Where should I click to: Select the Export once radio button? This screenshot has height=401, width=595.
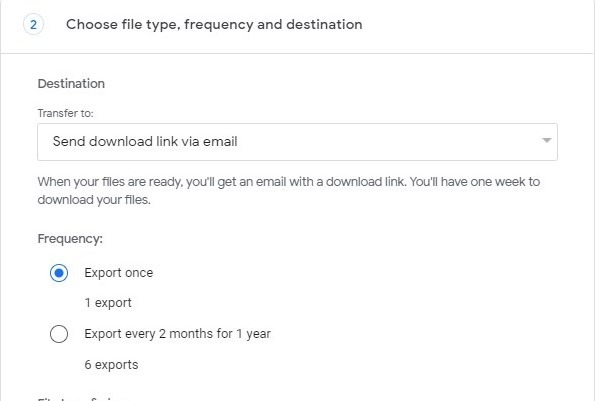[59, 273]
